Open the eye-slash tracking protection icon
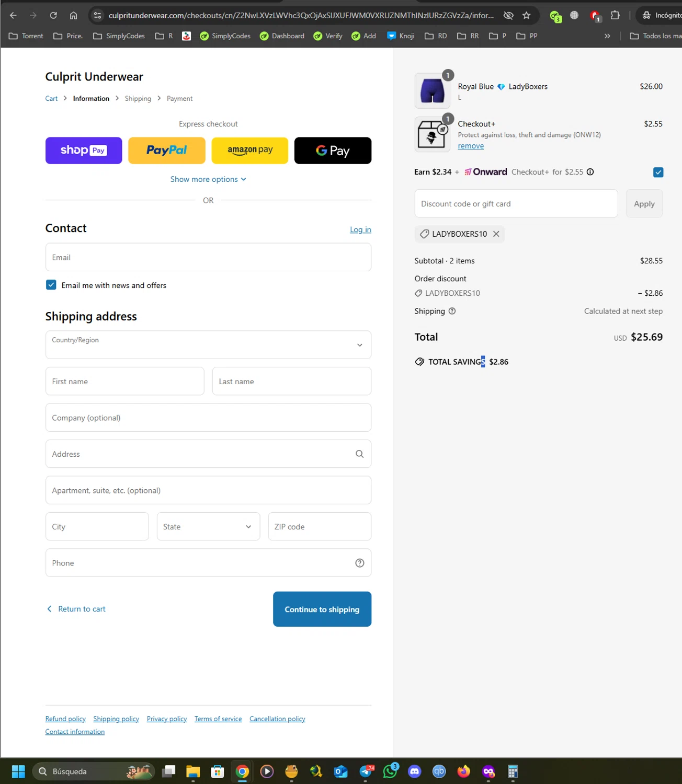 pos(508,15)
